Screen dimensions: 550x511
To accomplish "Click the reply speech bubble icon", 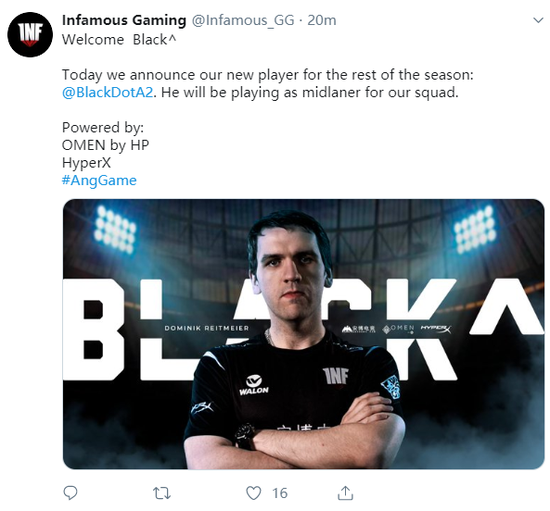I will (x=70, y=493).
